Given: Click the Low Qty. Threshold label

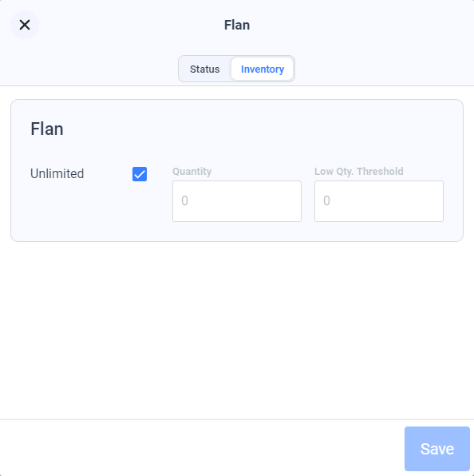Looking at the screenshot, I should click(x=359, y=172).
